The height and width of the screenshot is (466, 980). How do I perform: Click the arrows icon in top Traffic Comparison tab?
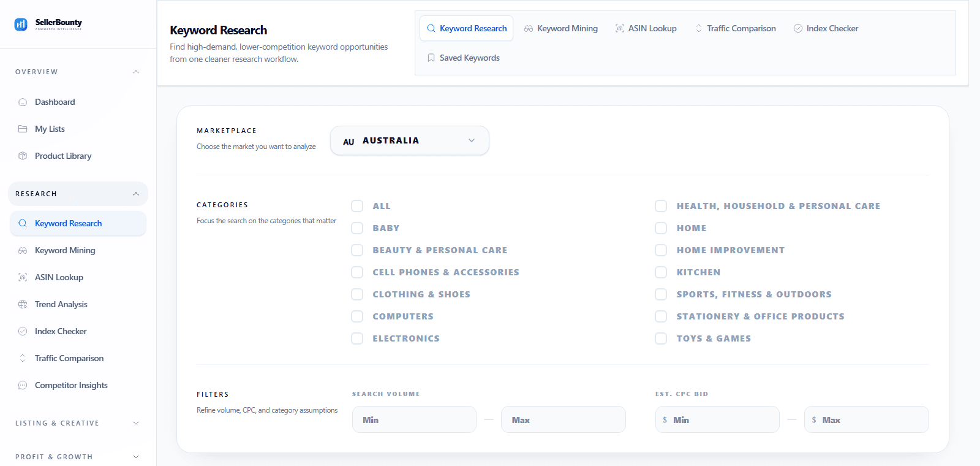(x=699, y=29)
